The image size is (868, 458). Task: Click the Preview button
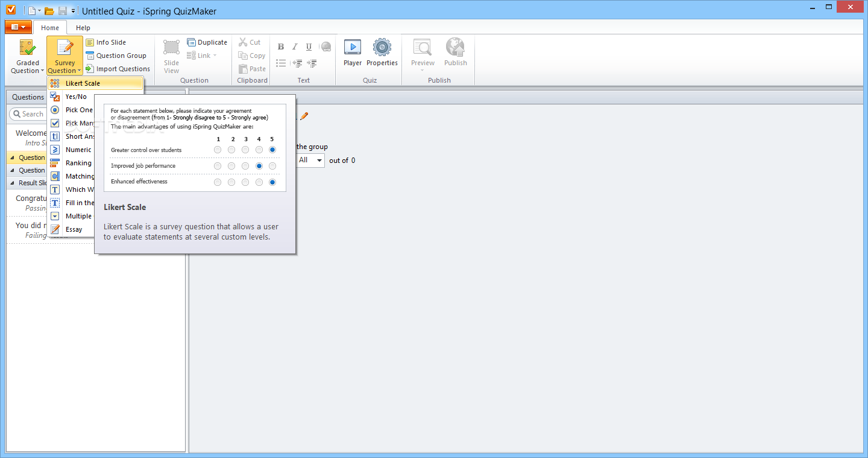click(423, 54)
